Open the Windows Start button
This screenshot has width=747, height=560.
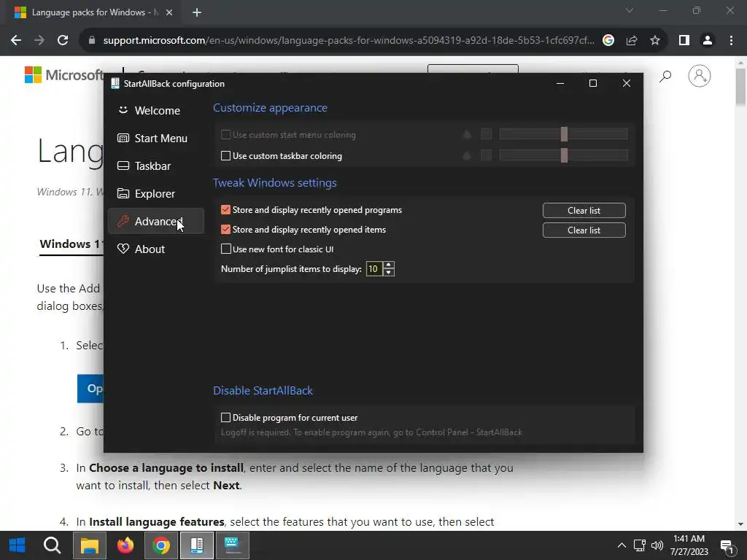coord(18,545)
